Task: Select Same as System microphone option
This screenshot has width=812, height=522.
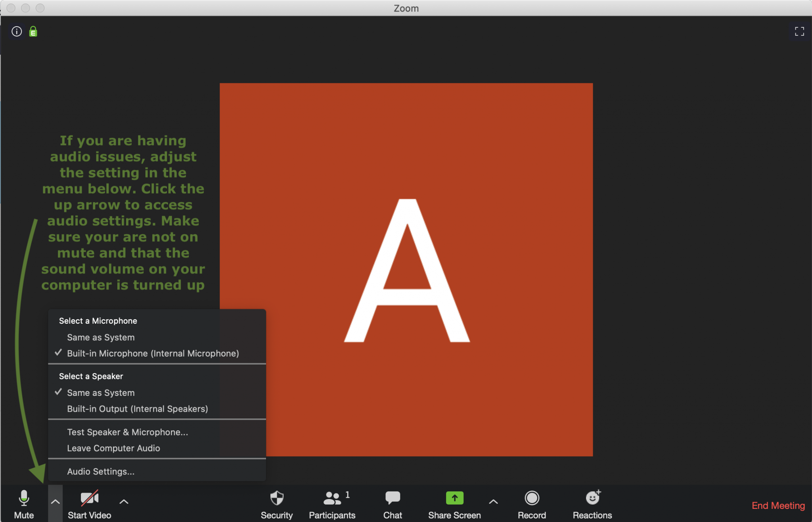Action: tap(101, 338)
